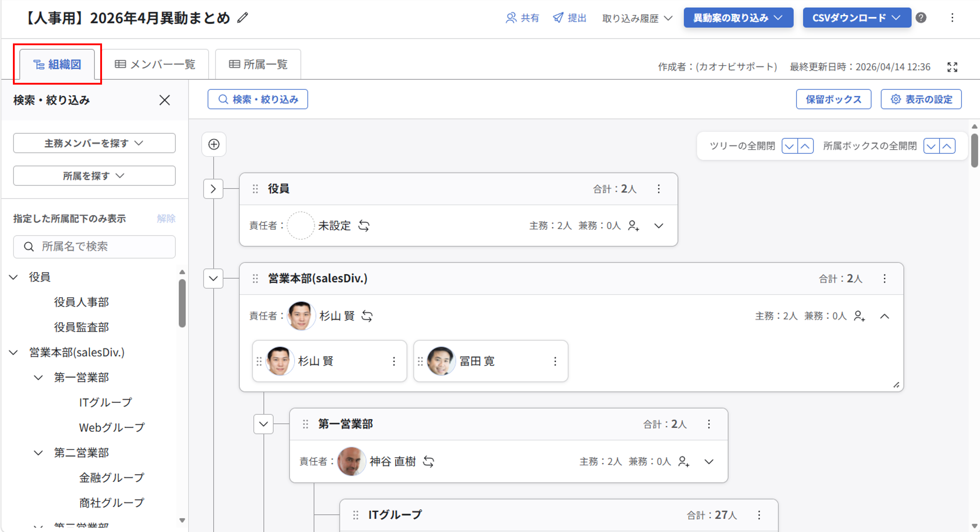Open 表示の設定 display settings
The width and height of the screenshot is (980, 532).
[921, 99]
